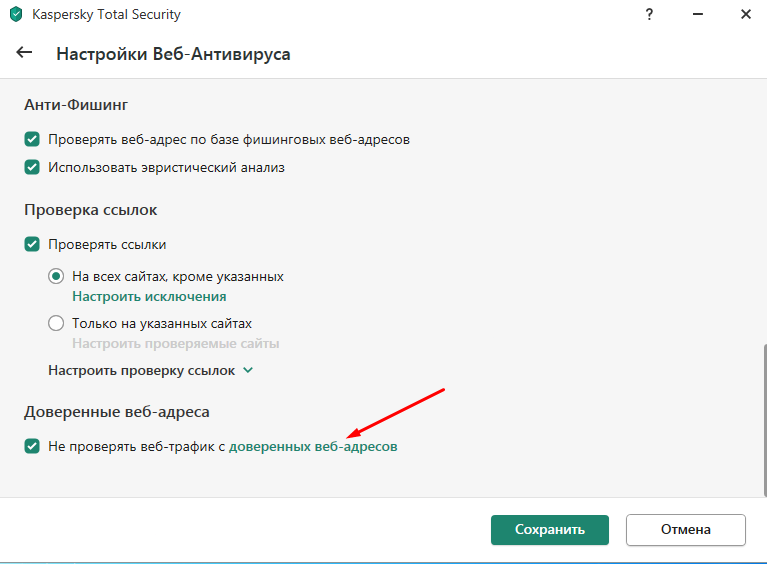Uncheck the 'Проверять ссылки' checkbox

tap(32, 244)
